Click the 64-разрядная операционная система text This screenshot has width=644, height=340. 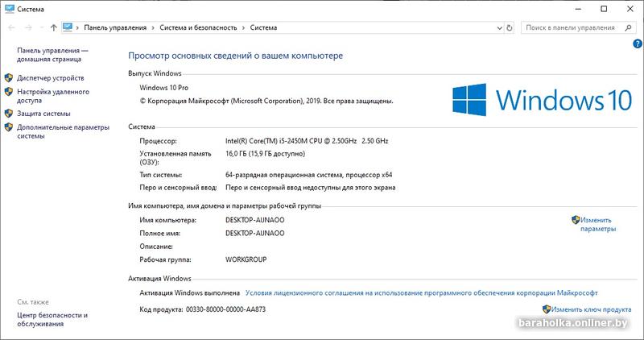[x=309, y=175]
